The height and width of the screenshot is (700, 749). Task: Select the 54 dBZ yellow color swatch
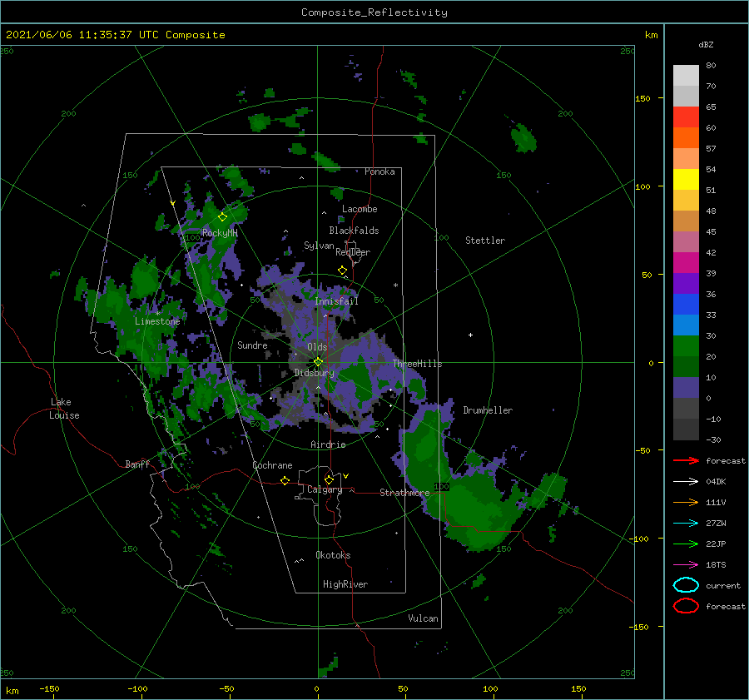click(686, 179)
